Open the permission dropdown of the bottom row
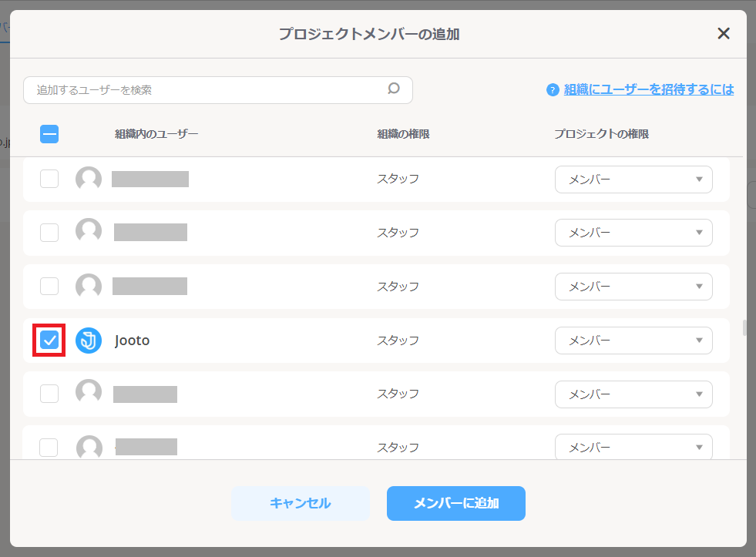This screenshot has height=557, width=756. click(633, 447)
